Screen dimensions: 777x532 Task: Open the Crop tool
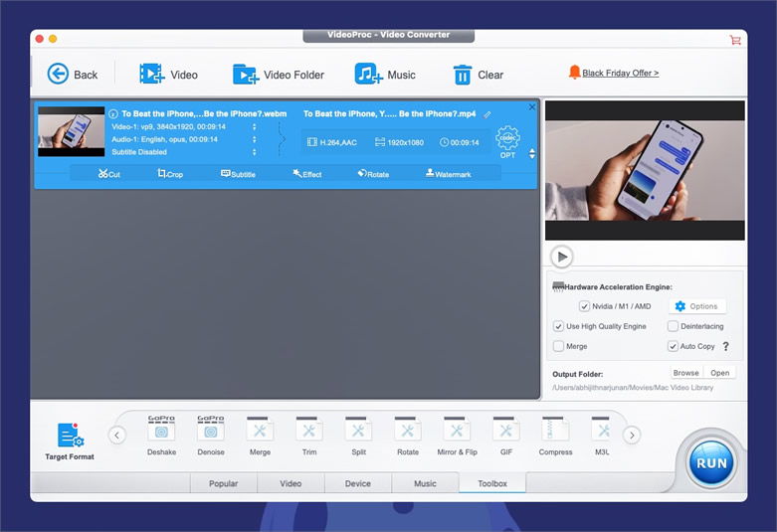pos(170,174)
